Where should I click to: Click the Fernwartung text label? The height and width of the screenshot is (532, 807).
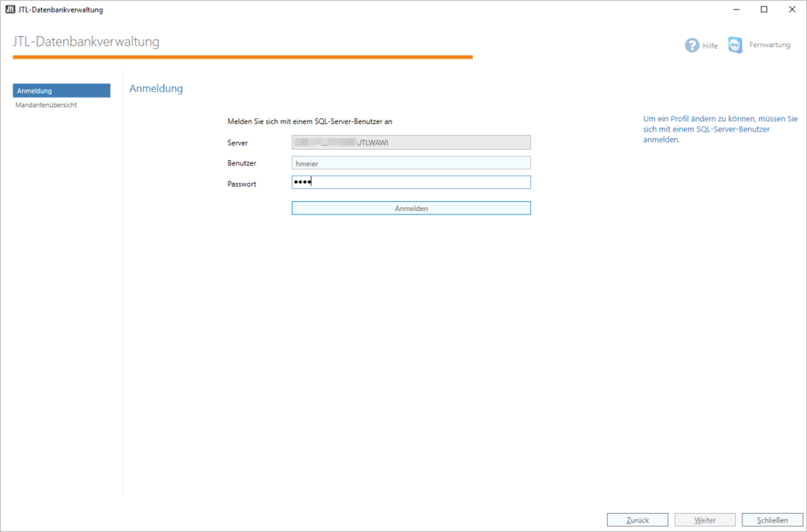tap(769, 46)
